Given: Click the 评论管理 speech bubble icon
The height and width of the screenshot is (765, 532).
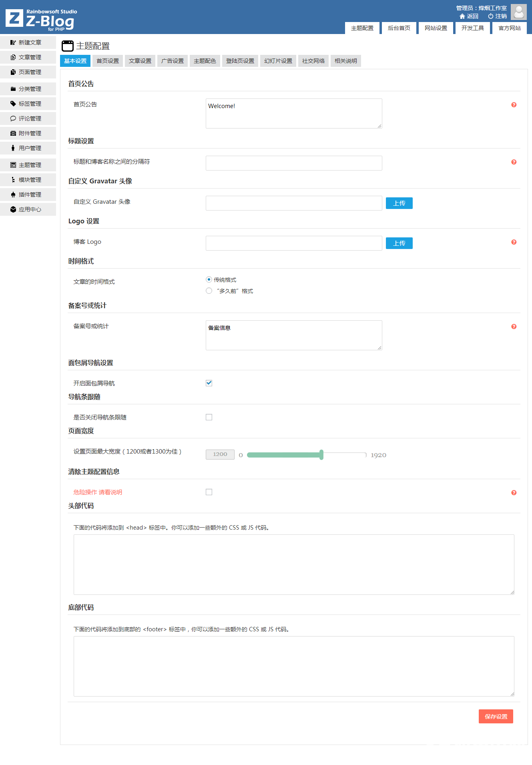Looking at the screenshot, I should pyautogui.click(x=13, y=118).
